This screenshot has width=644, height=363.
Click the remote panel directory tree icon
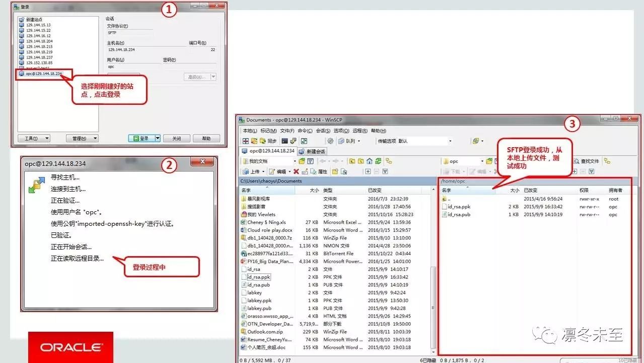pos(607,161)
